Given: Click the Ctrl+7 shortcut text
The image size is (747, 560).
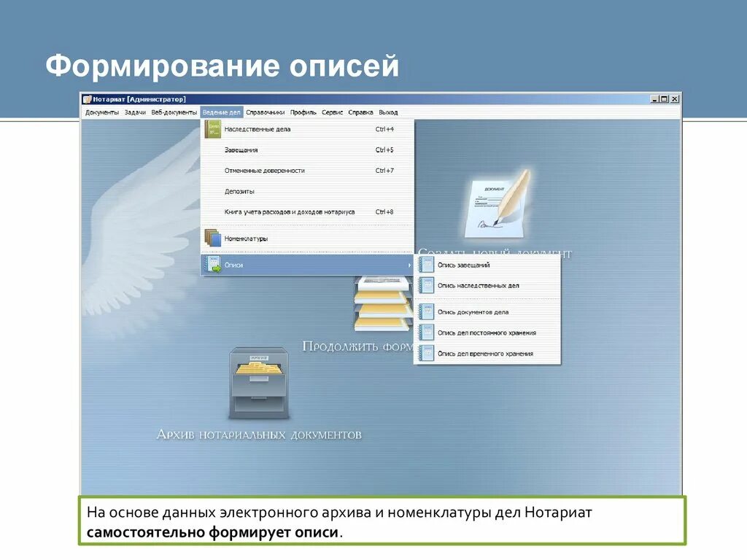Looking at the screenshot, I should pyautogui.click(x=384, y=171).
